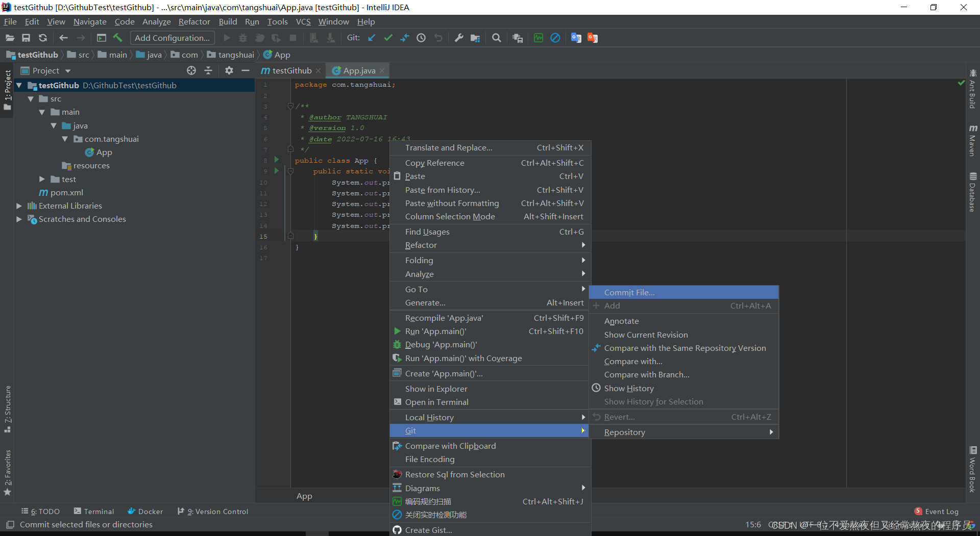Screen dimensions: 980x536
Task: Open the Ant Build side panel
Action: click(973, 89)
